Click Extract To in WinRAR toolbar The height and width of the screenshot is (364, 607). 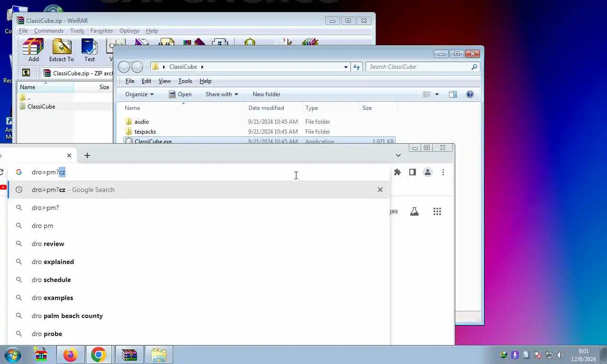click(x=62, y=50)
